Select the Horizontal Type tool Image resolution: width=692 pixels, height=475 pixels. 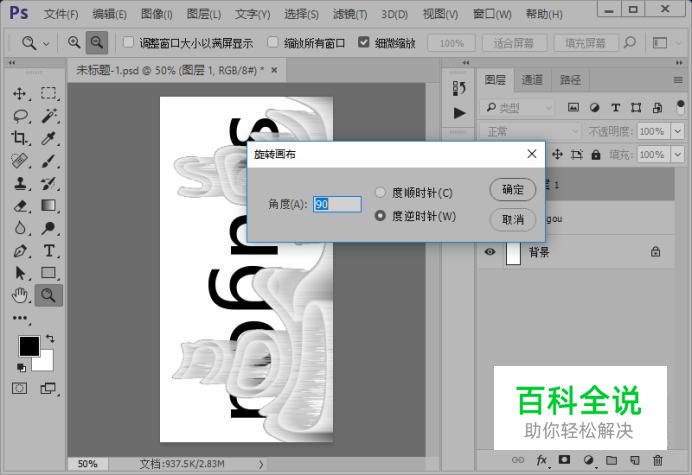pyautogui.click(x=49, y=251)
